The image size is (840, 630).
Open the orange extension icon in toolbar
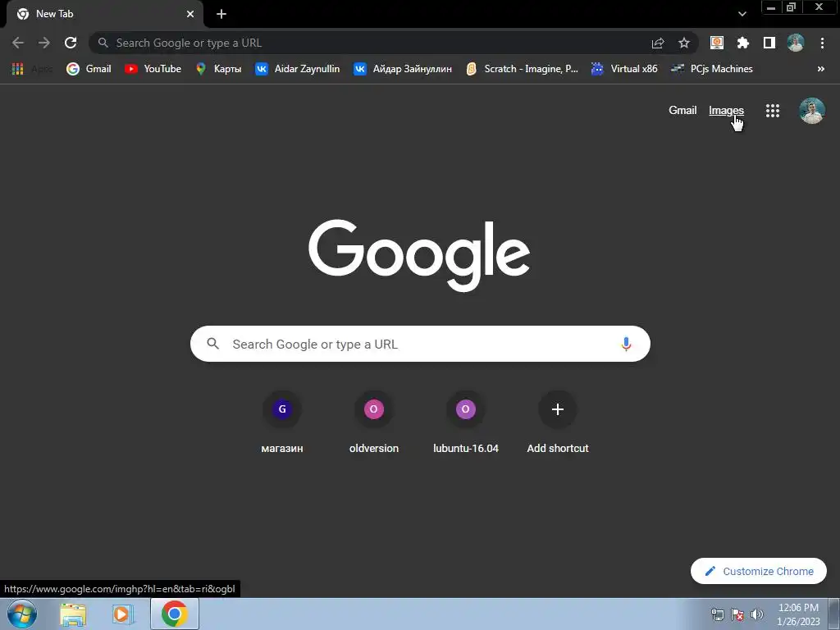tap(717, 43)
